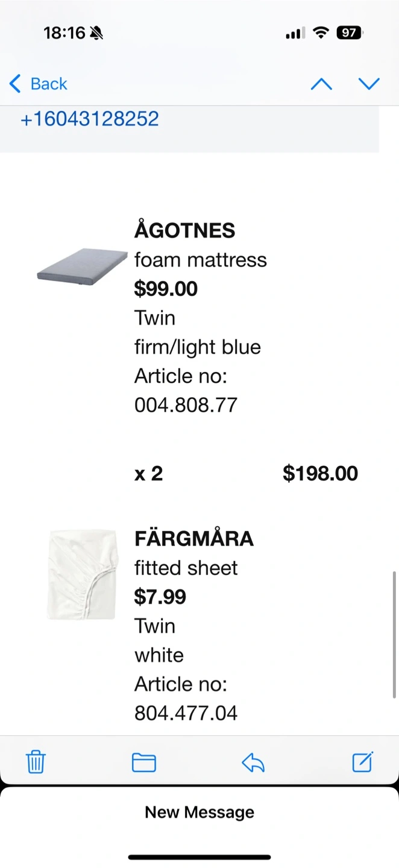Image resolution: width=399 pixels, height=868 pixels.
Task: Tap the silent mode bell icon
Action: pos(96,33)
